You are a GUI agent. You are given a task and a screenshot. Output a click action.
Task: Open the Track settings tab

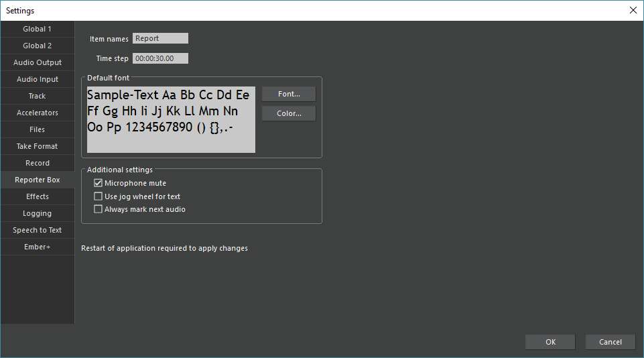click(37, 96)
